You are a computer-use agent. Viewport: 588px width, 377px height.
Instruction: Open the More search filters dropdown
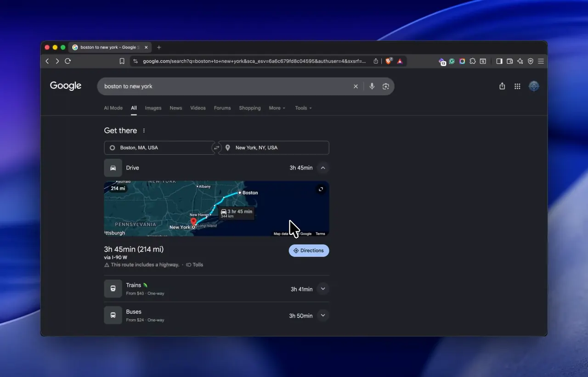277,108
